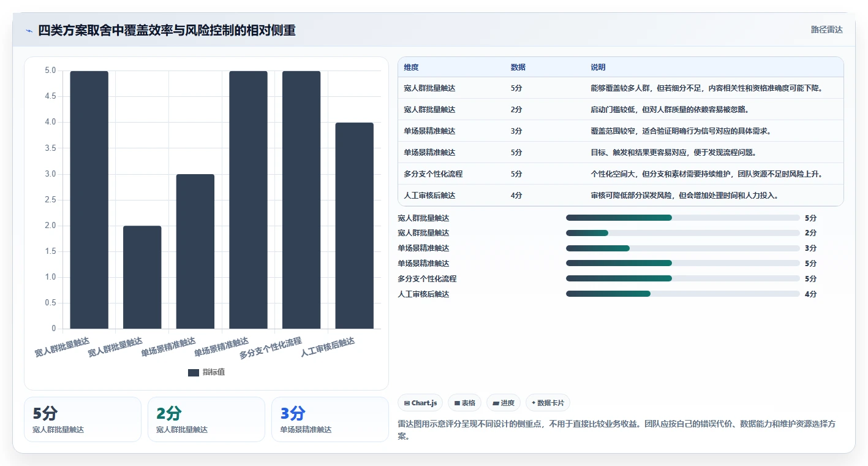Click the 人工审核后触达 progress list label
This screenshot has height=466, width=868.
pos(423,294)
